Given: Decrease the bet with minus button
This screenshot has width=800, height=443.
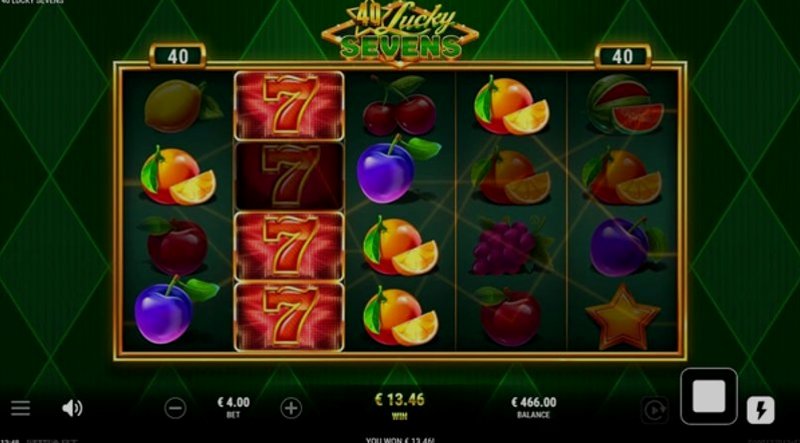Looking at the screenshot, I should click(175, 408).
